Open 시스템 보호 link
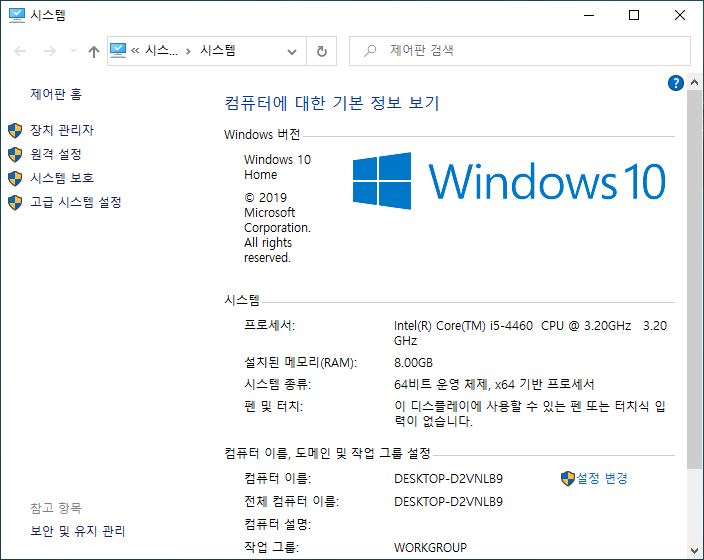The width and height of the screenshot is (704, 560). click(x=62, y=178)
